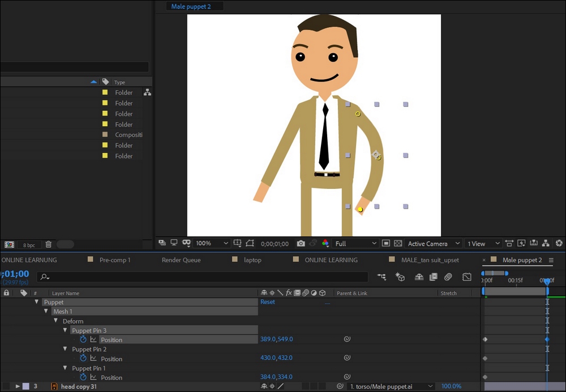Open the graph editor icon
Image resolution: width=566 pixels, height=392 pixels.
coord(467,277)
